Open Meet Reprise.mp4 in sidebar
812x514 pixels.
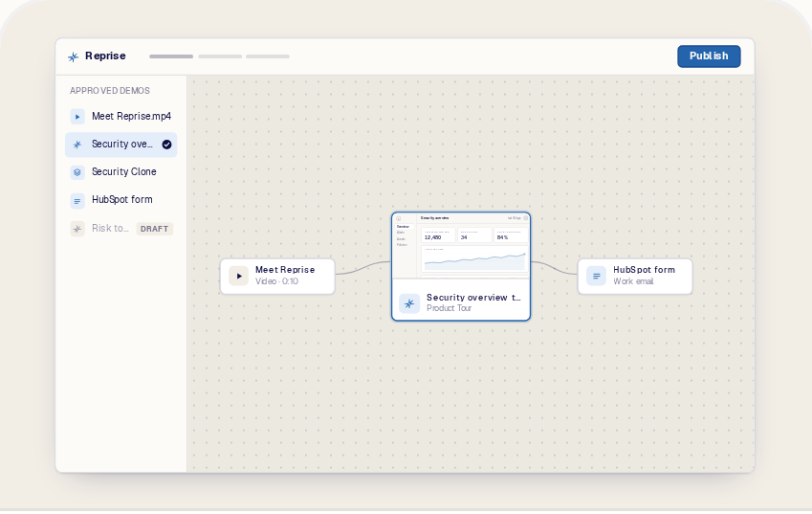[x=121, y=117]
